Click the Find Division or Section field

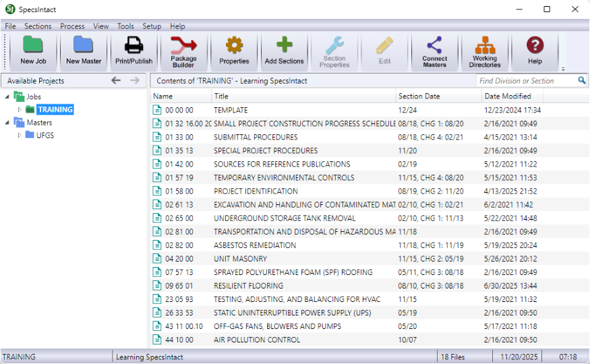tap(527, 81)
